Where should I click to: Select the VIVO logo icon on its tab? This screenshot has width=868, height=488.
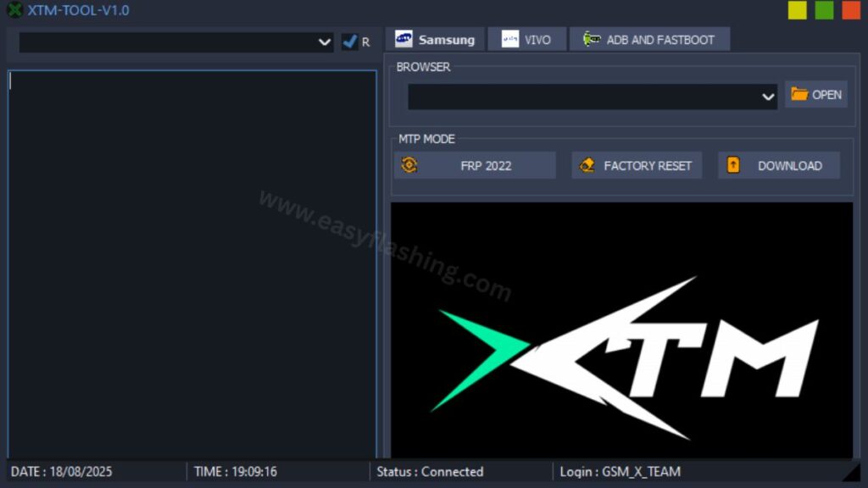tap(510, 38)
